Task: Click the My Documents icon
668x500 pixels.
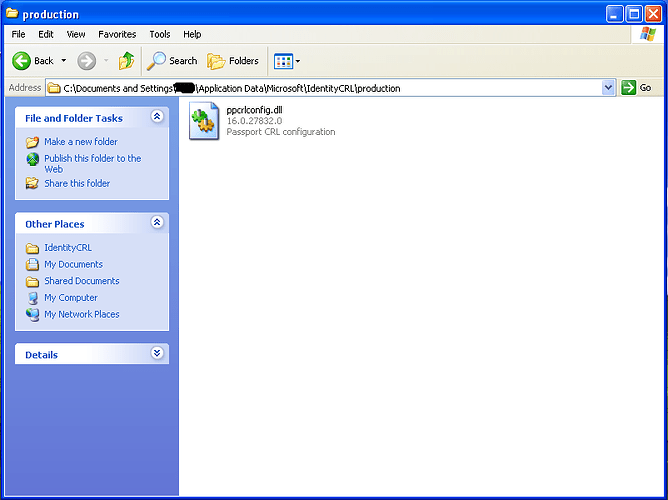Action: coord(32,264)
